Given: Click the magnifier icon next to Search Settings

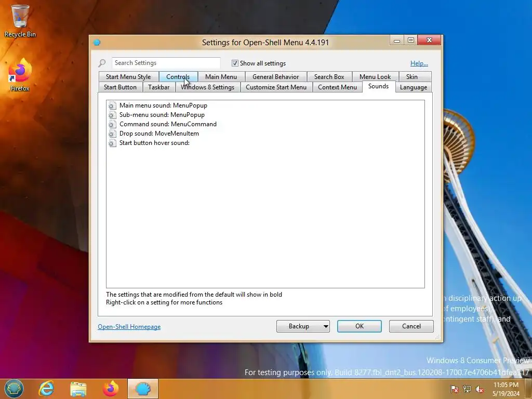Looking at the screenshot, I should [x=102, y=63].
